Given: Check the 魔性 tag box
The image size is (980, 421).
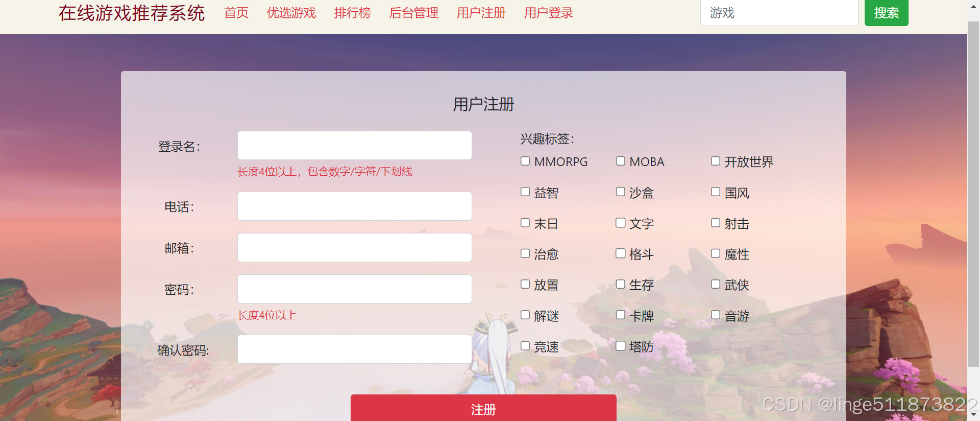Looking at the screenshot, I should pos(716,253).
